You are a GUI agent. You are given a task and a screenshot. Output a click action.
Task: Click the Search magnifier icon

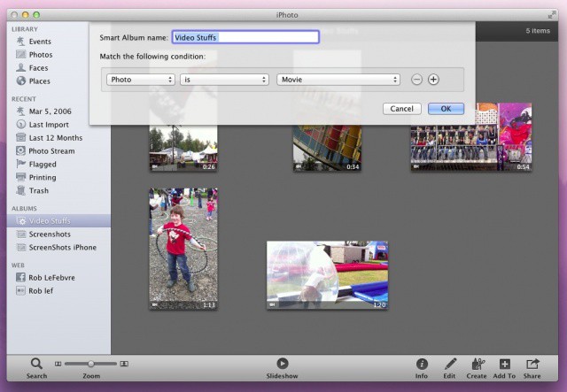36,364
